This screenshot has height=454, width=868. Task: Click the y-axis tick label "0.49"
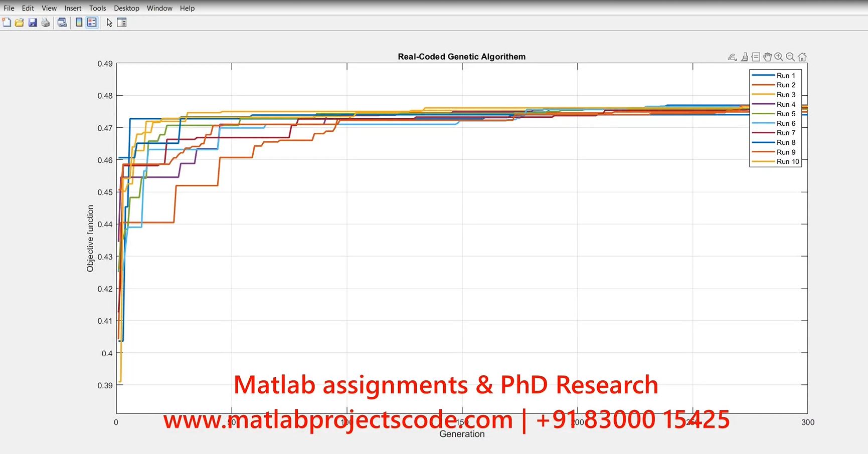(x=105, y=64)
